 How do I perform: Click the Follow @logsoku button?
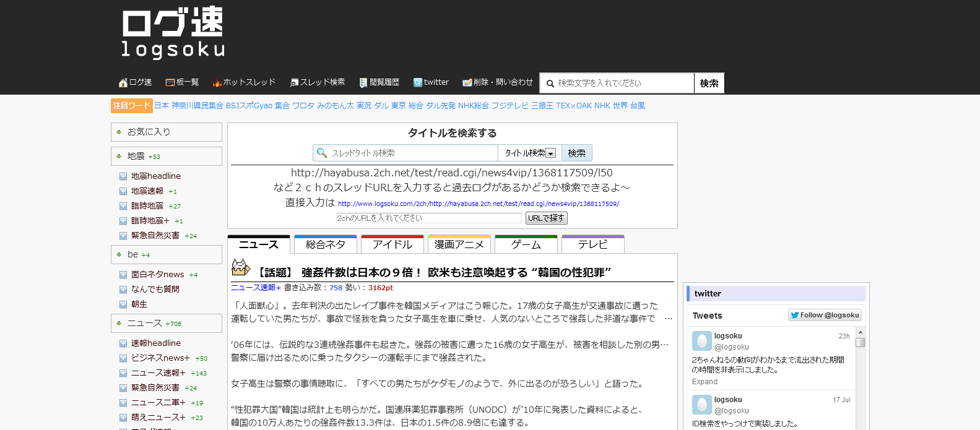825,315
